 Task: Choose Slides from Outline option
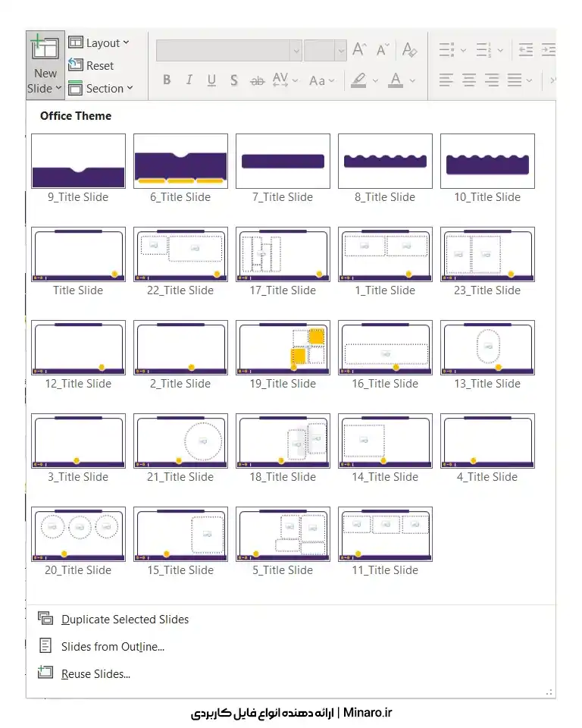pyautogui.click(x=113, y=647)
